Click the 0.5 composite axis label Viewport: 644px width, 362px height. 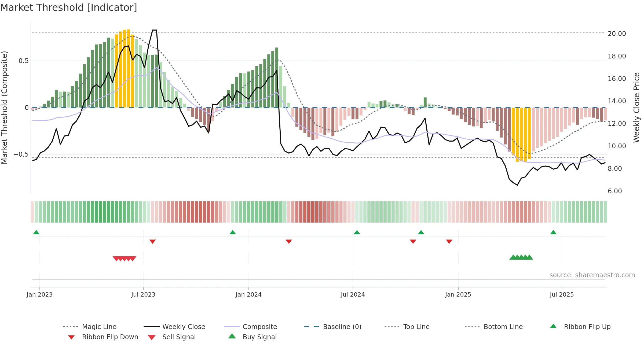coord(24,61)
